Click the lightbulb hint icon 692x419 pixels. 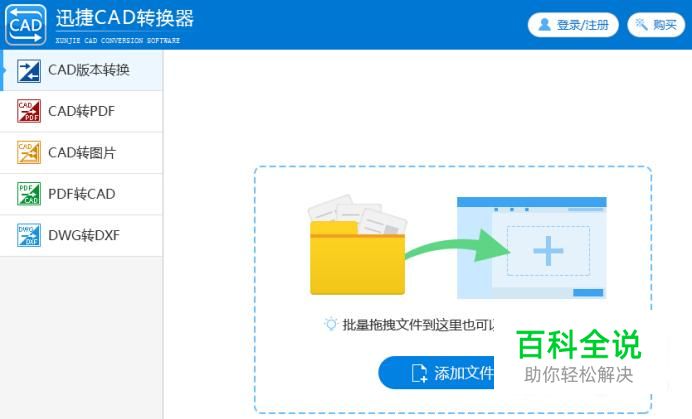point(331,325)
